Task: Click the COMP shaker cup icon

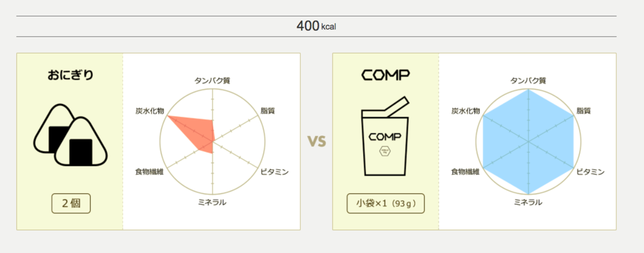Action: click(x=385, y=137)
